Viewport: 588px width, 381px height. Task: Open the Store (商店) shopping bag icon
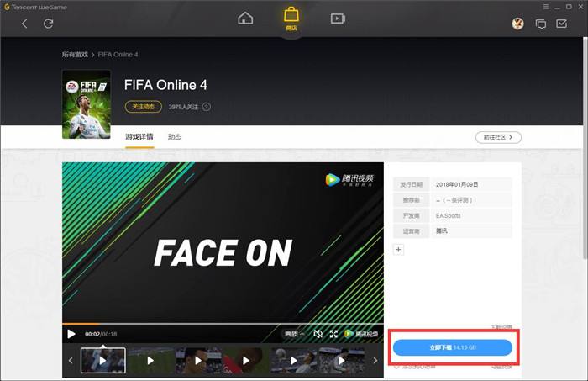click(x=291, y=16)
